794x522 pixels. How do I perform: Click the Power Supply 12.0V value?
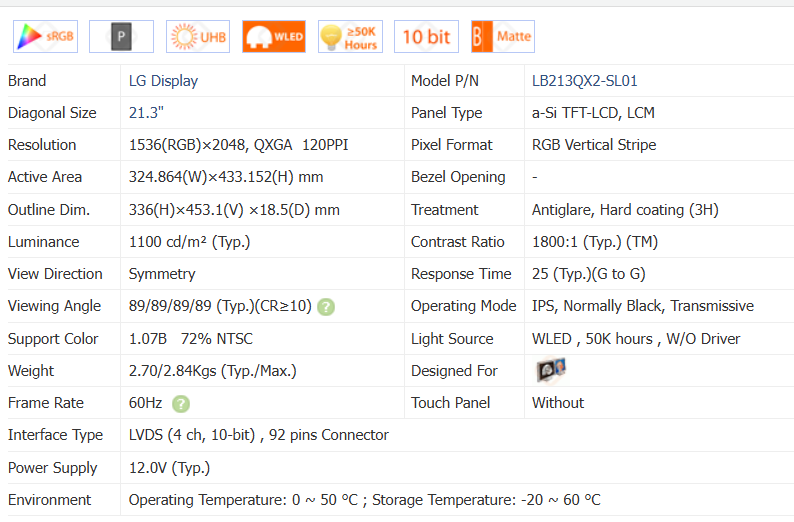click(x=169, y=468)
